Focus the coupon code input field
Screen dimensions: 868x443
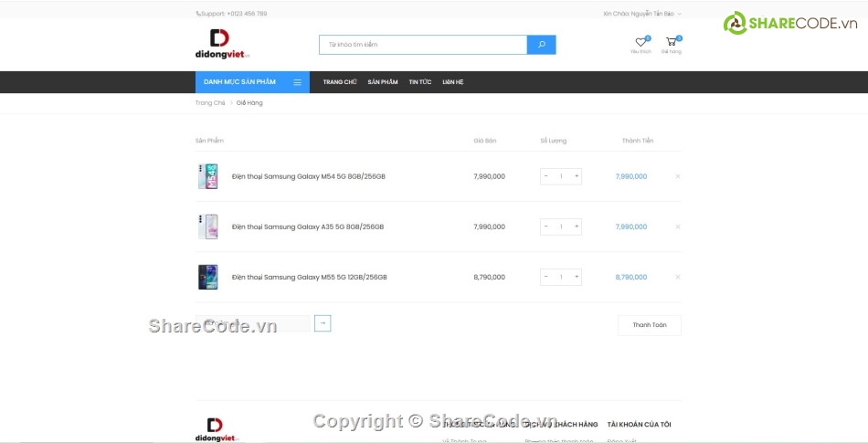(x=253, y=323)
